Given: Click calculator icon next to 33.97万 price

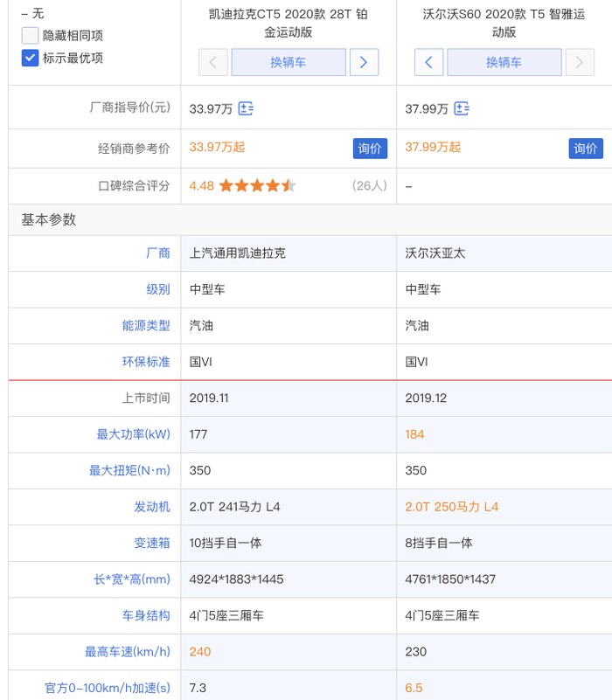Looking at the screenshot, I should click(x=247, y=108).
